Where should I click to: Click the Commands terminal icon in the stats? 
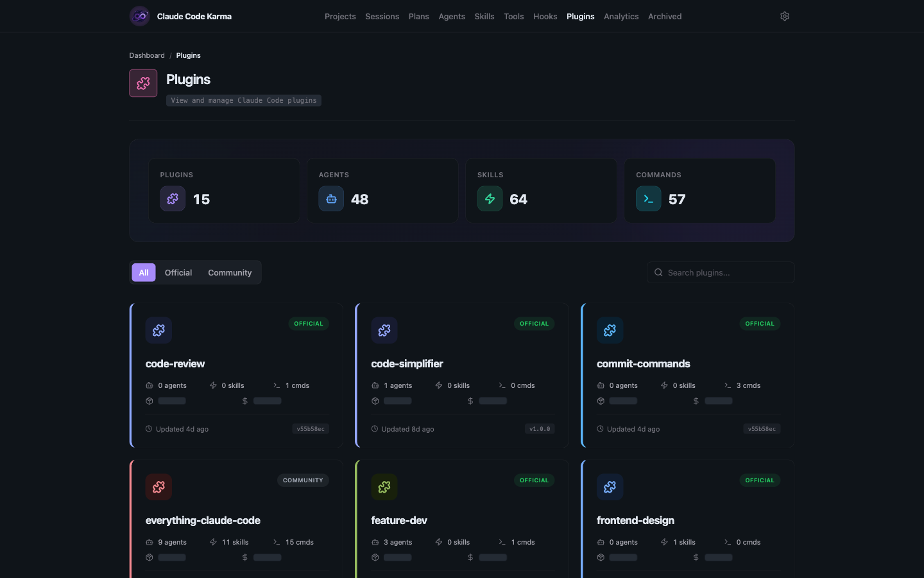pos(649,198)
